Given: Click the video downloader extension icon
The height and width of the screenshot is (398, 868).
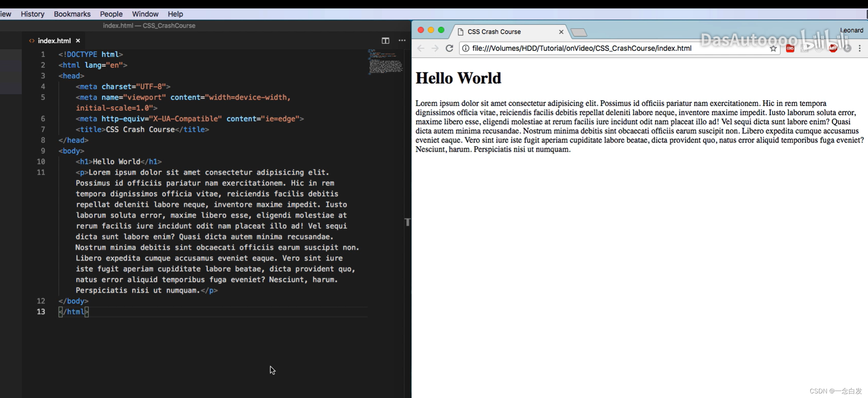Looking at the screenshot, I should click(804, 48).
